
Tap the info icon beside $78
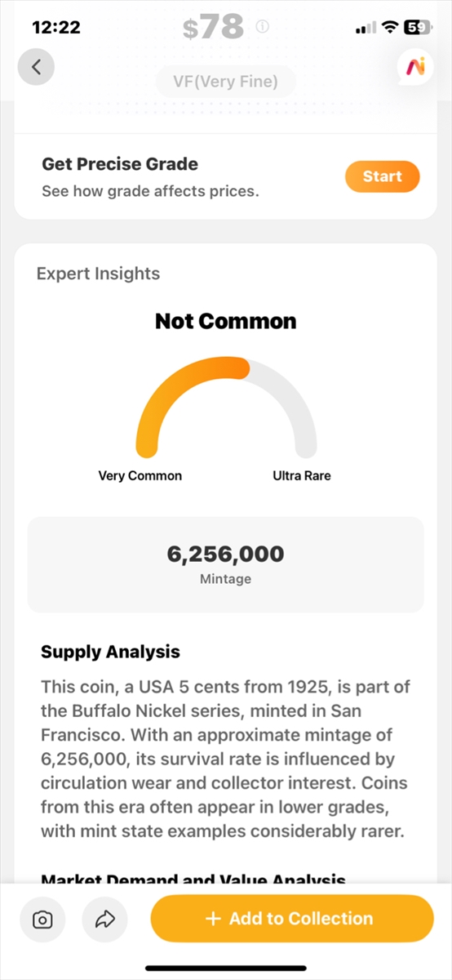pyautogui.click(x=263, y=27)
